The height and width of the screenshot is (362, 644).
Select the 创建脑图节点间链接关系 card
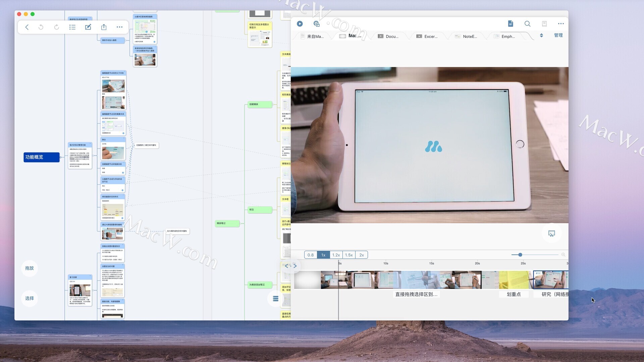click(113, 168)
